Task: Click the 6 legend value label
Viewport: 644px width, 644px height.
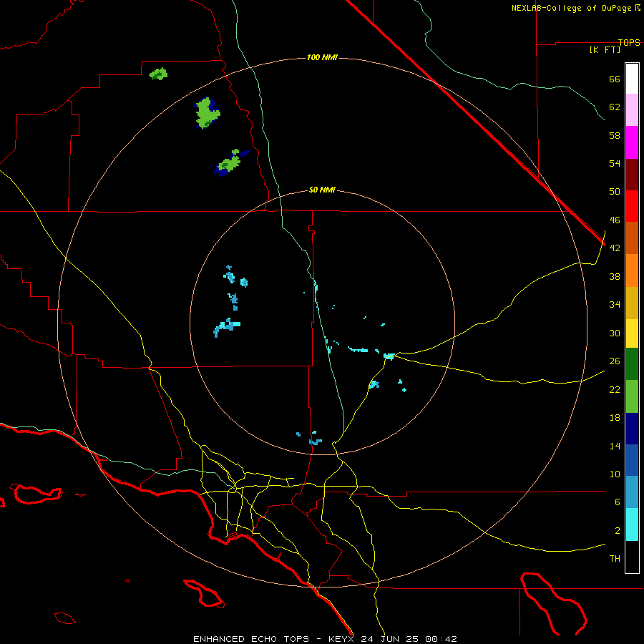Action: click(x=618, y=502)
